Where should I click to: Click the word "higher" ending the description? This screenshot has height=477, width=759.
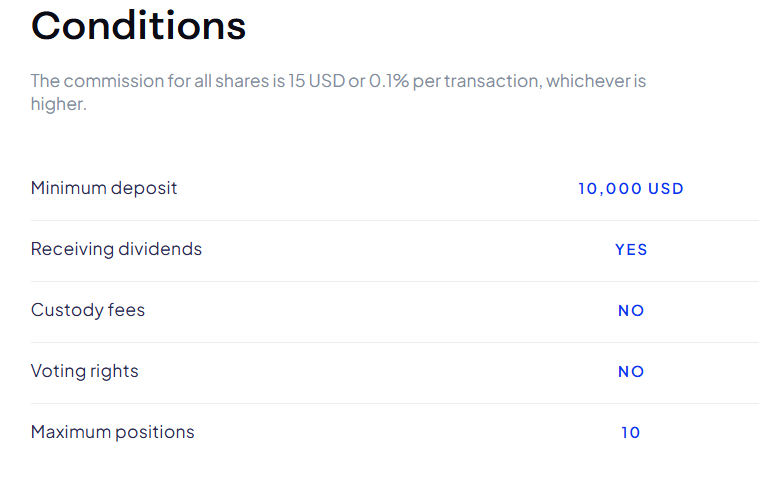click(58, 103)
